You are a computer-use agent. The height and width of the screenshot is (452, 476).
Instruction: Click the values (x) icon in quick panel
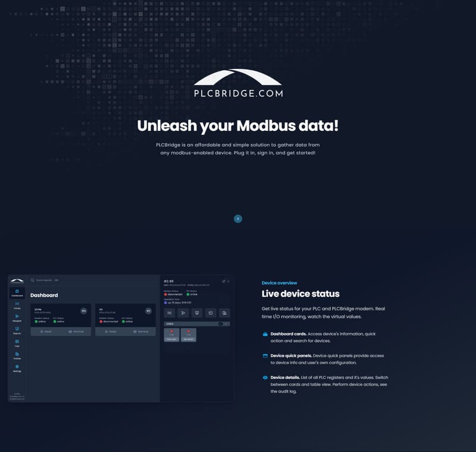click(170, 313)
